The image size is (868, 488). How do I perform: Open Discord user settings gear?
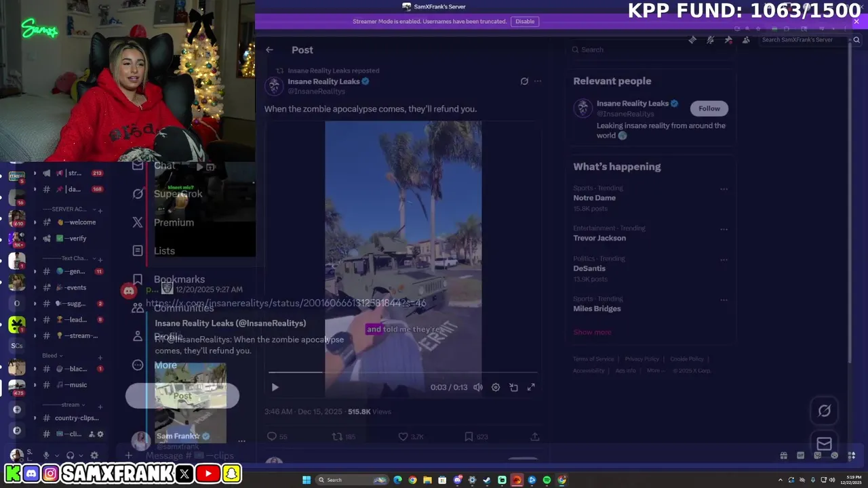tap(94, 455)
